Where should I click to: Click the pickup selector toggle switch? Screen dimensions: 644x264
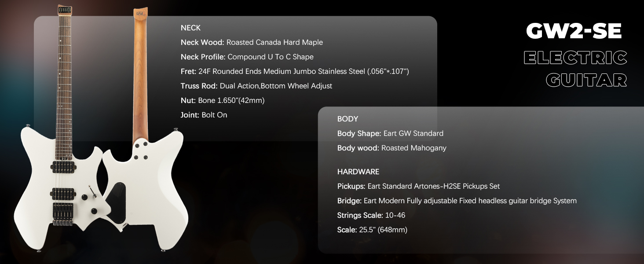pyautogui.click(x=91, y=191)
